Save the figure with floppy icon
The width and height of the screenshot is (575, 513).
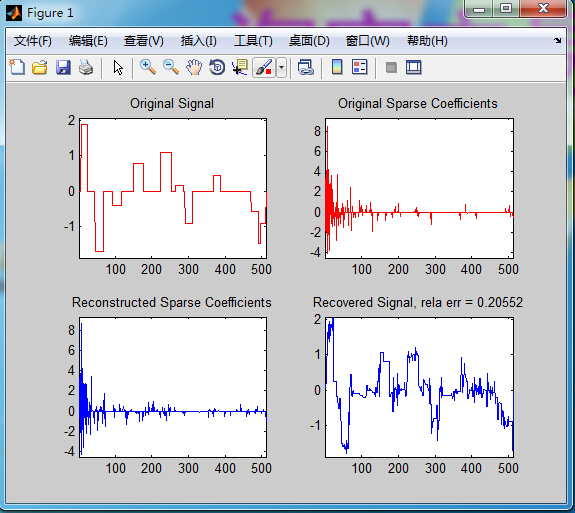[63, 67]
